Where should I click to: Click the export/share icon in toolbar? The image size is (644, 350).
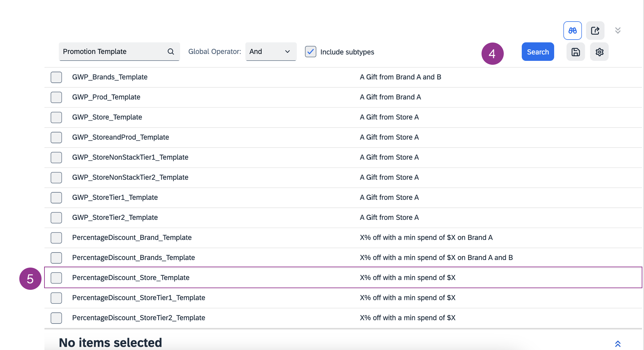pos(595,31)
